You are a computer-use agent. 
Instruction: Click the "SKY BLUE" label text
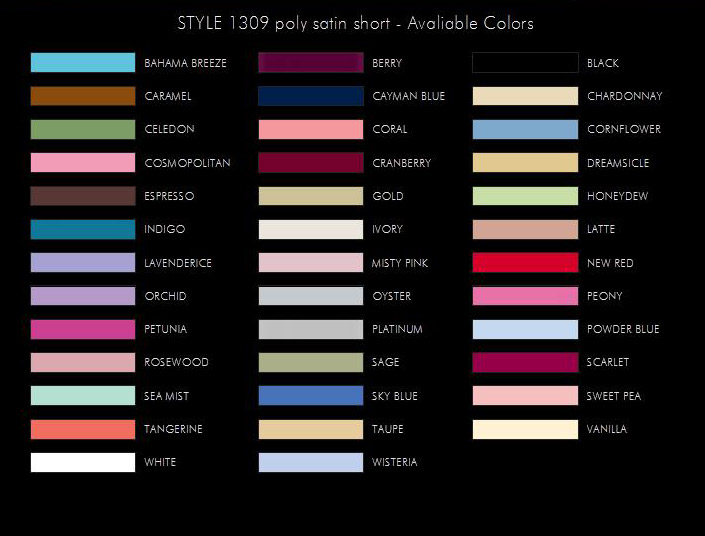394,396
